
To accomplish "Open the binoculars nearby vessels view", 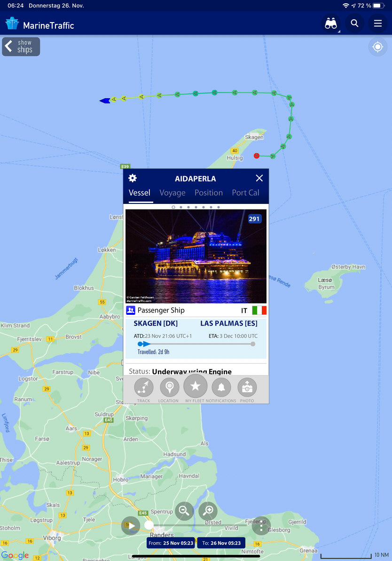I will (331, 23).
